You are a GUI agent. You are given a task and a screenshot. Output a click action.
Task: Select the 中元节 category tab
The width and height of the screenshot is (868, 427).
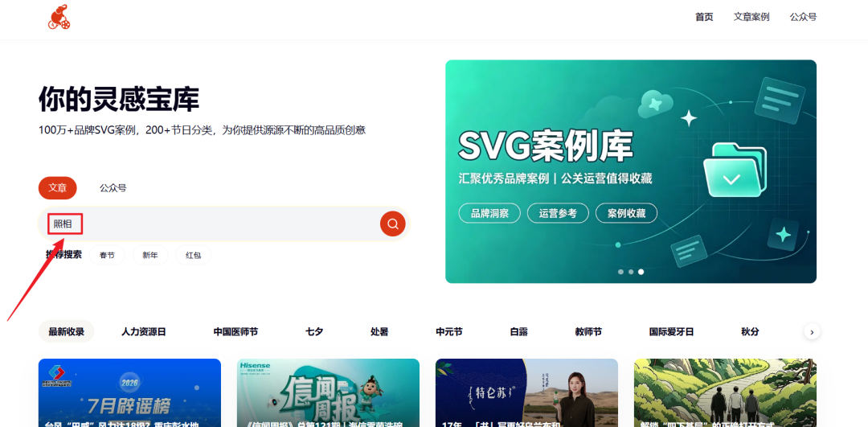click(x=449, y=332)
